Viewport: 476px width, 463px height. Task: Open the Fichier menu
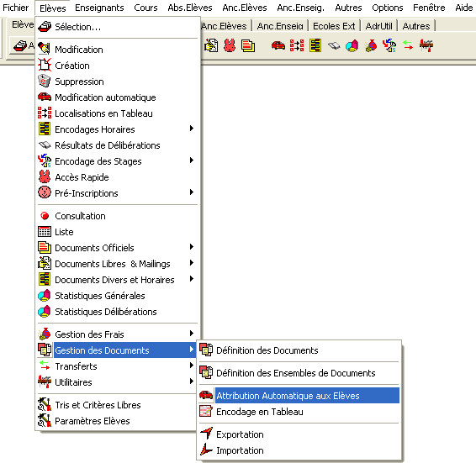pos(15,8)
